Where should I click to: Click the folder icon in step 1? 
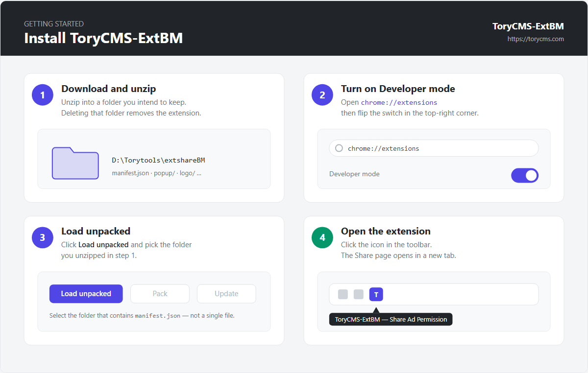click(x=75, y=163)
